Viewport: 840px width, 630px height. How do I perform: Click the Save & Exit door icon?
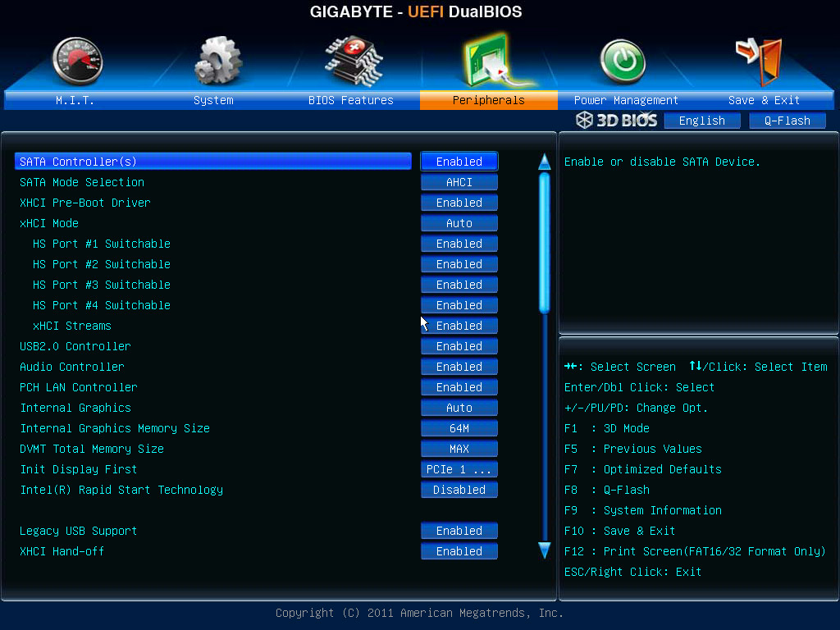tap(759, 62)
